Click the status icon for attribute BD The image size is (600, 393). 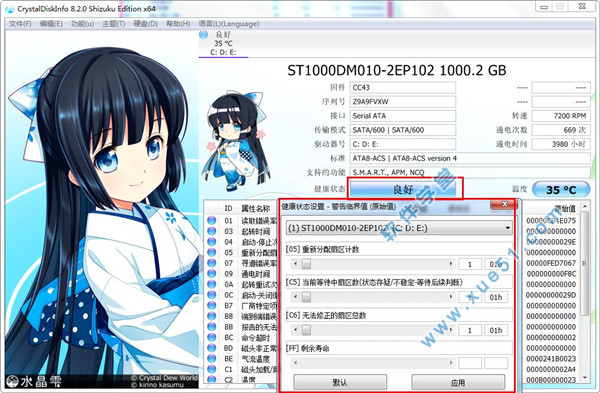(x=212, y=348)
